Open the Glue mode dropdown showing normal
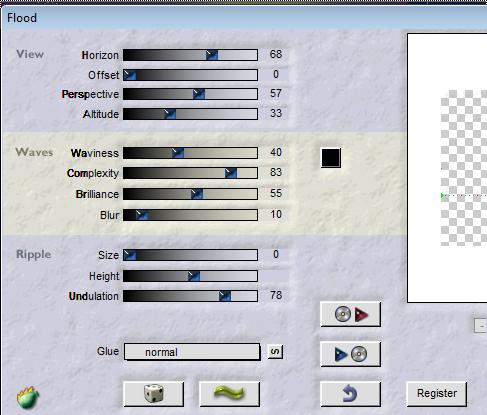This screenshot has height=415, width=487. (x=192, y=352)
